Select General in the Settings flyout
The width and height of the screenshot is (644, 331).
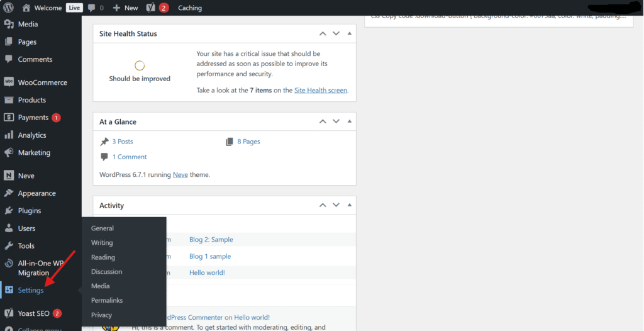[103, 228]
